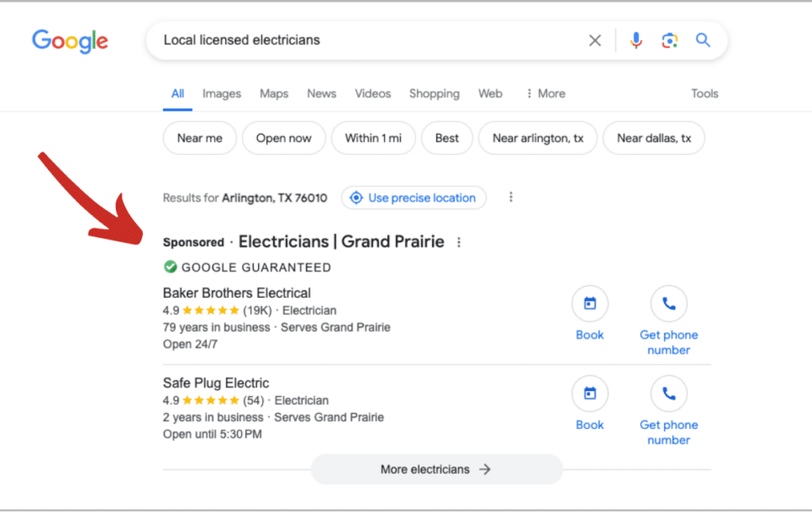Open Google Lens image search icon
The height and width of the screenshot is (512, 812).
669,41
